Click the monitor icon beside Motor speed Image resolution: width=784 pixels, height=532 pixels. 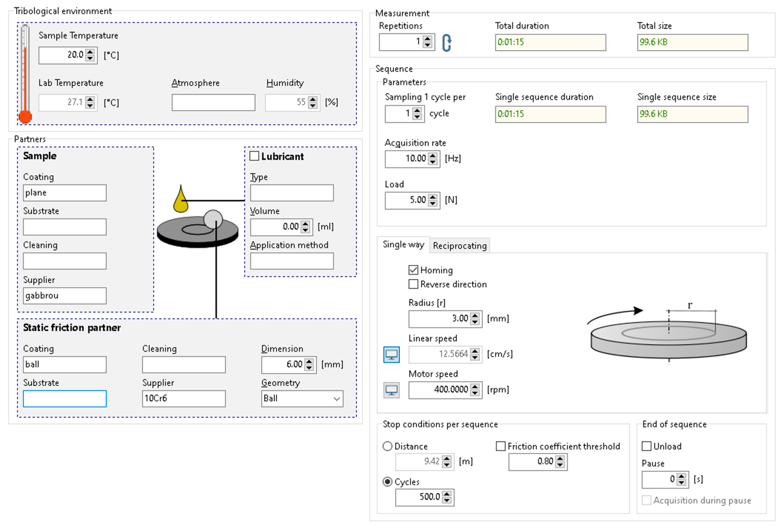(391, 390)
